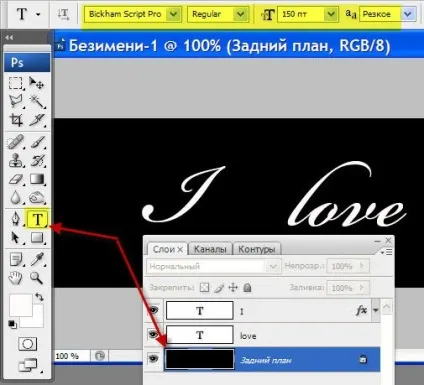Toggle text orientation button
This screenshot has height=385, width=424.
tap(63, 14)
